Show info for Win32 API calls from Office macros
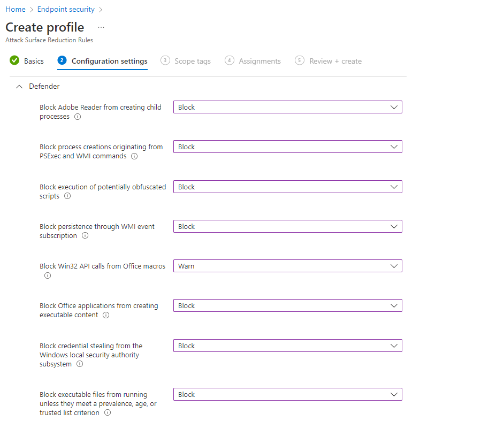Image resolution: width=504 pixels, height=429 pixels. coord(48,275)
